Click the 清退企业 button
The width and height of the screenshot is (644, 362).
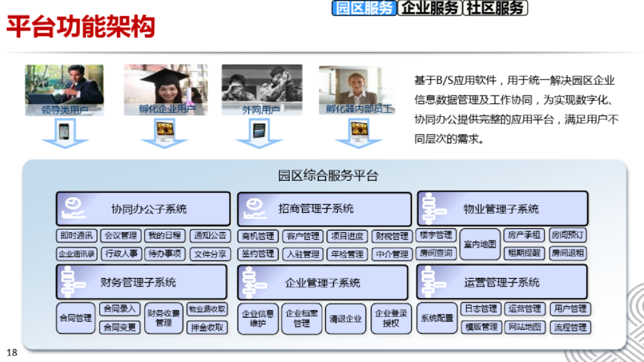[345, 319]
